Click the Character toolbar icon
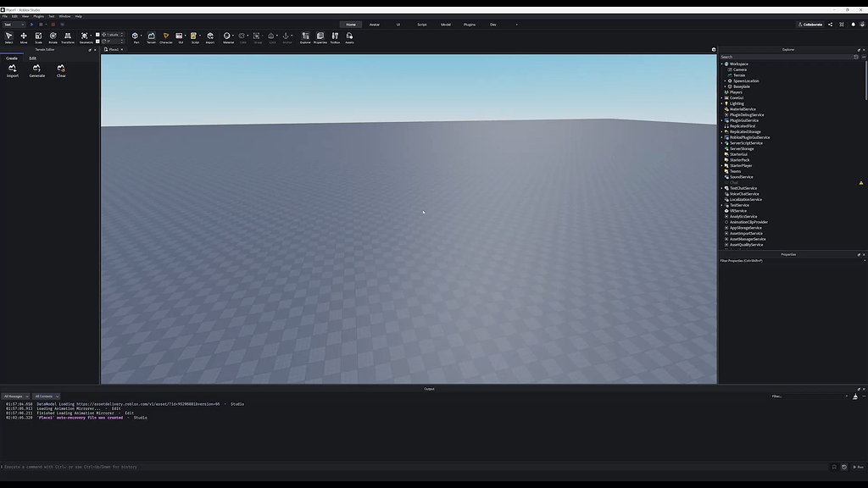This screenshot has width=868, height=488. 166,37
